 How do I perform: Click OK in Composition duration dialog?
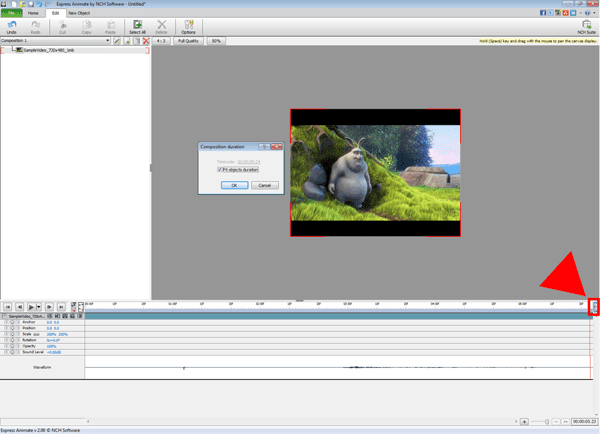coord(235,185)
